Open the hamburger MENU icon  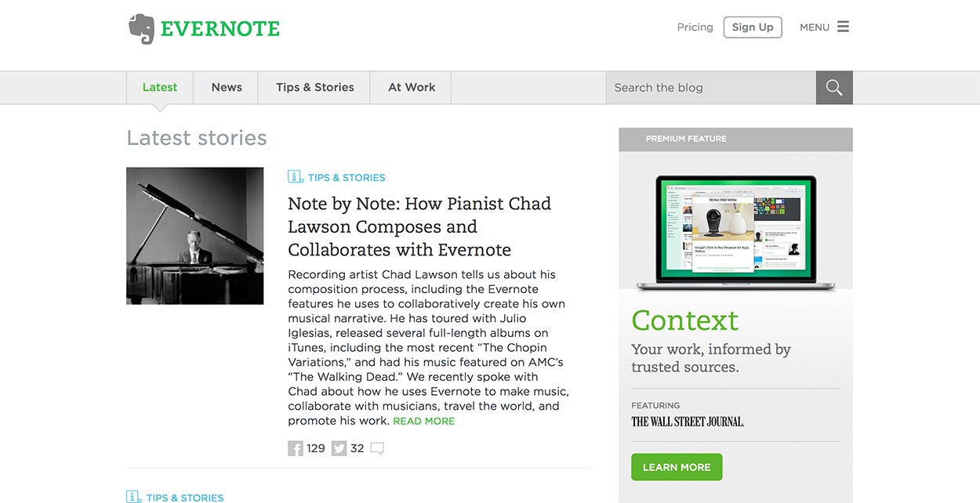[x=843, y=27]
